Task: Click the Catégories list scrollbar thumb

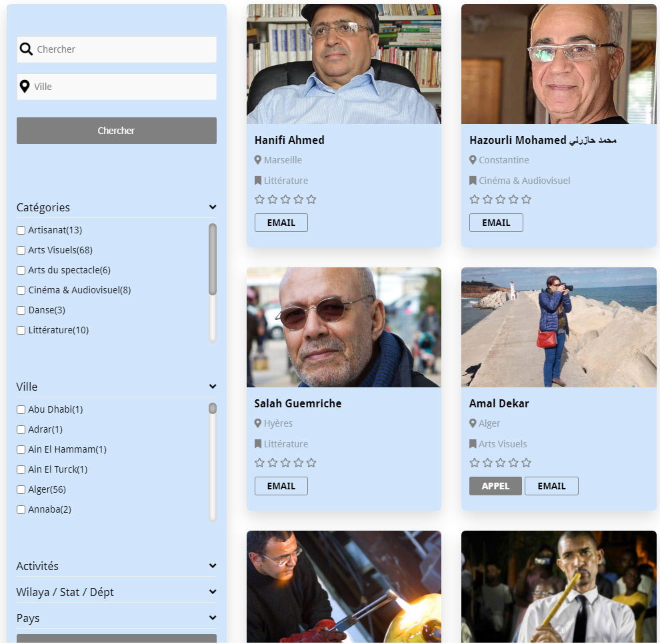Action: (x=213, y=259)
